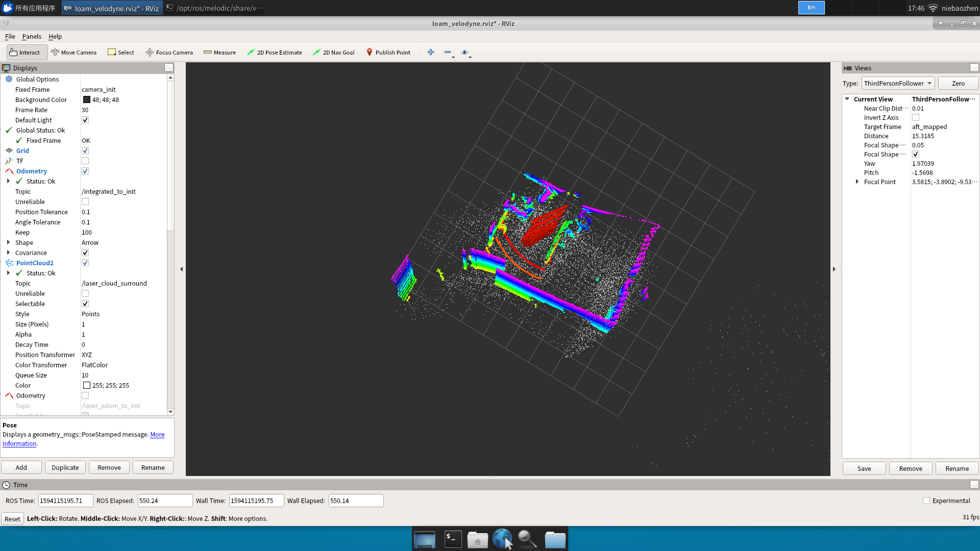This screenshot has width=980, height=551.
Task: Open the ThirdPersonFollower view Type dropdown
Action: click(897, 83)
